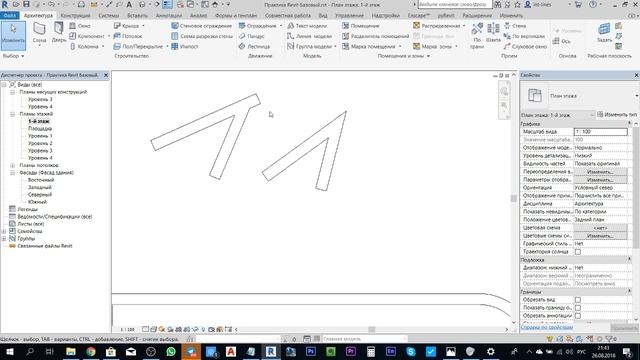This screenshot has height=360, width=640.
Task: Select the Room (Помещение) tool
Action: (x=360, y=26)
